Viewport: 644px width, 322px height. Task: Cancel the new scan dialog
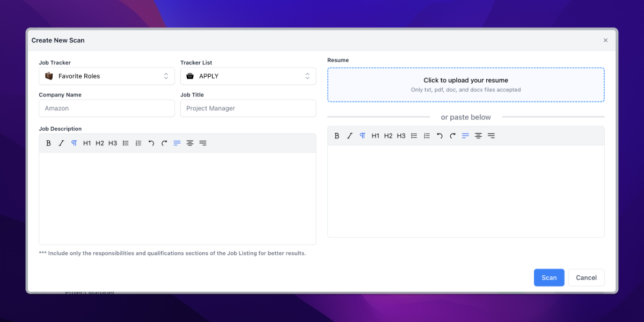click(x=586, y=277)
